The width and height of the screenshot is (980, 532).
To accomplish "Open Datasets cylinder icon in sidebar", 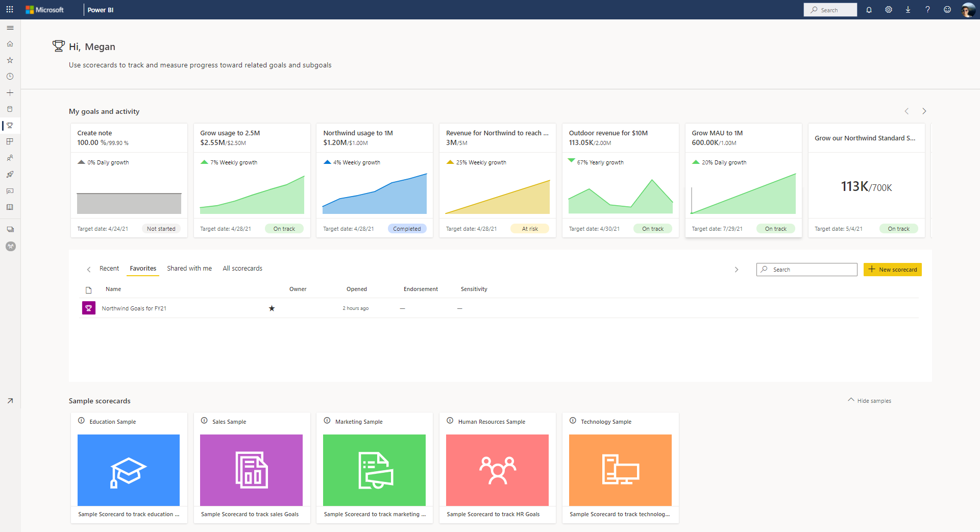I will 10,109.
